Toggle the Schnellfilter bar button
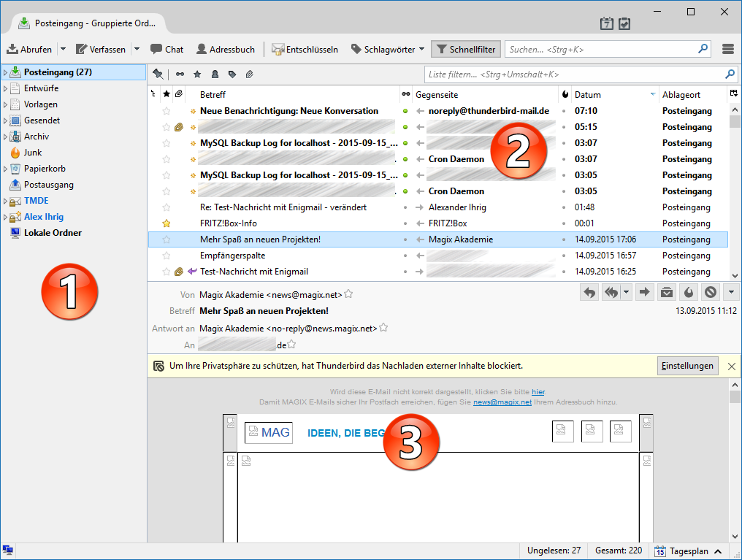The height and width of the screenshot is (560, 742). pyautogui.click(x=465, y=49)
